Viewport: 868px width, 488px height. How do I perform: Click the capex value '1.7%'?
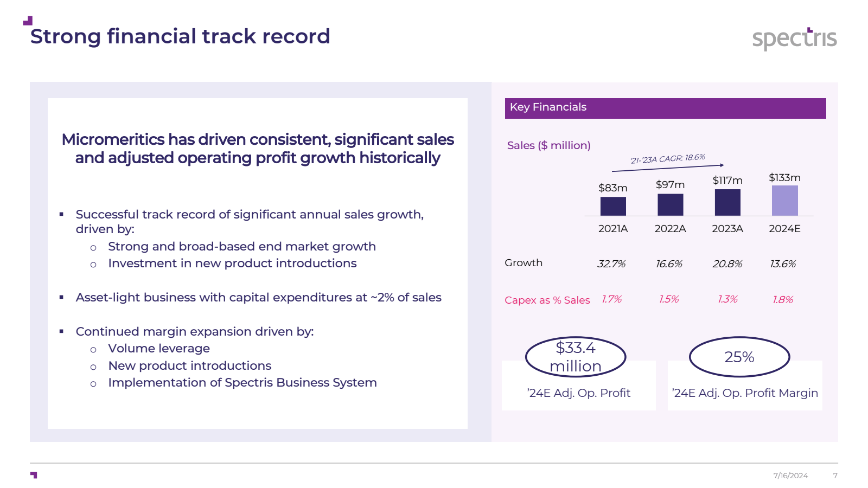[612, 299]
